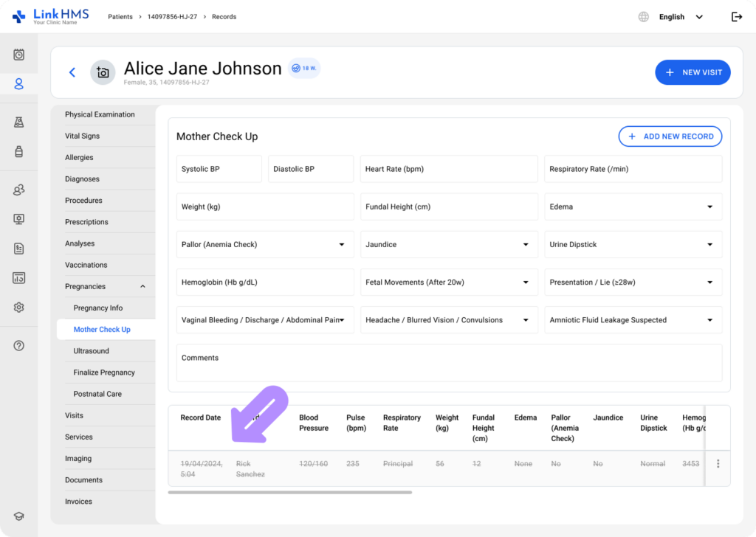Open the Amniotic Fluid Leakage Suspected dropdown
This screenshot has width=756, height=537.
tap(633, 320)
